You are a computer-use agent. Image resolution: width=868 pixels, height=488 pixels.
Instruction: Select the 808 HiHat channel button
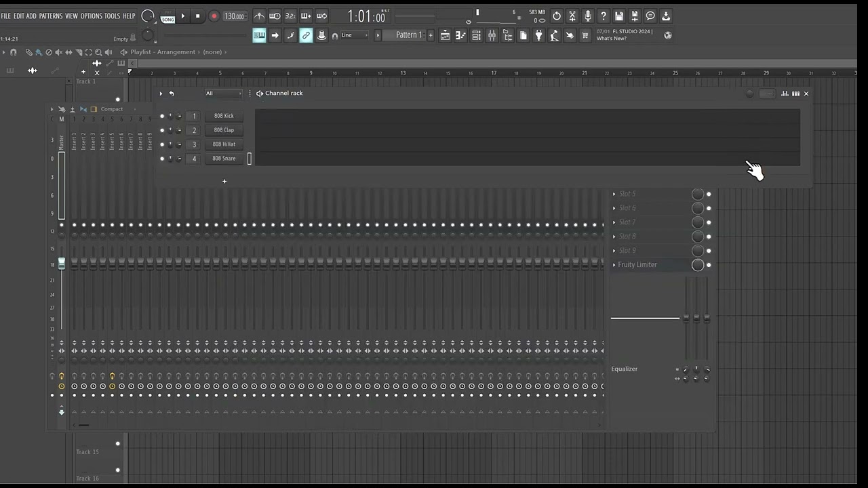[224, 144]
